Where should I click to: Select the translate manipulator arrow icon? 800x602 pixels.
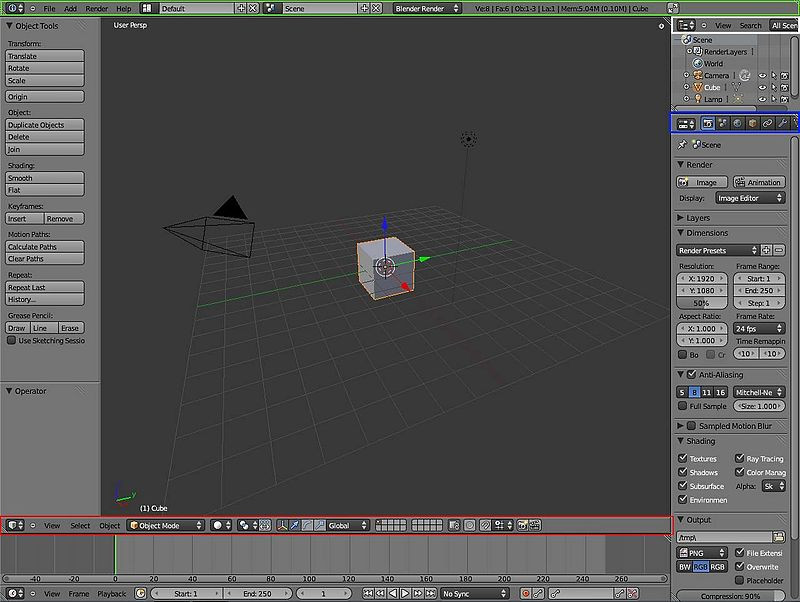pyautogui.click(x=294, y=525)
